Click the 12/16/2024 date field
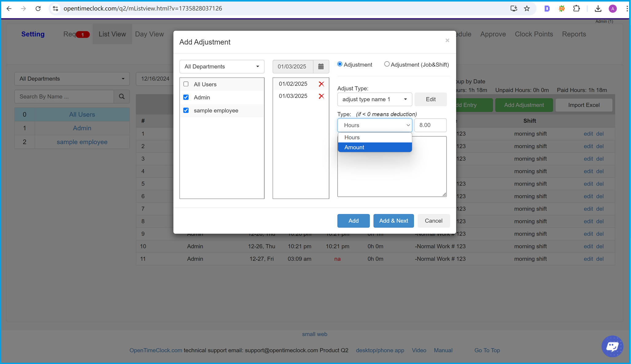 (x=155, y=79)
